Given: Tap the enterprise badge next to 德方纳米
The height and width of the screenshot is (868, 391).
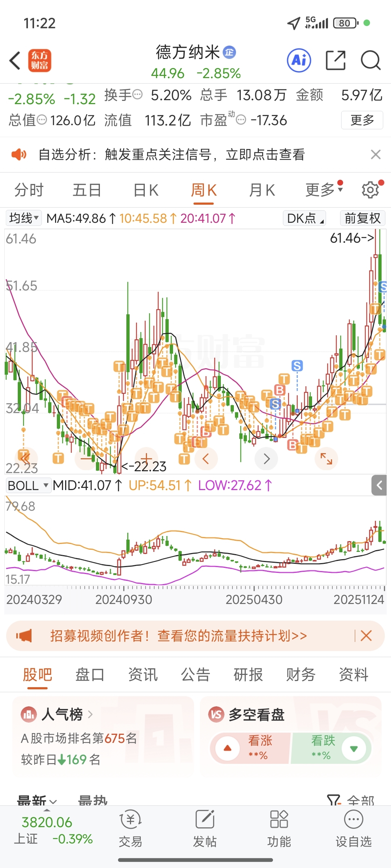Looking at the screenshot, I should (229, 52).
